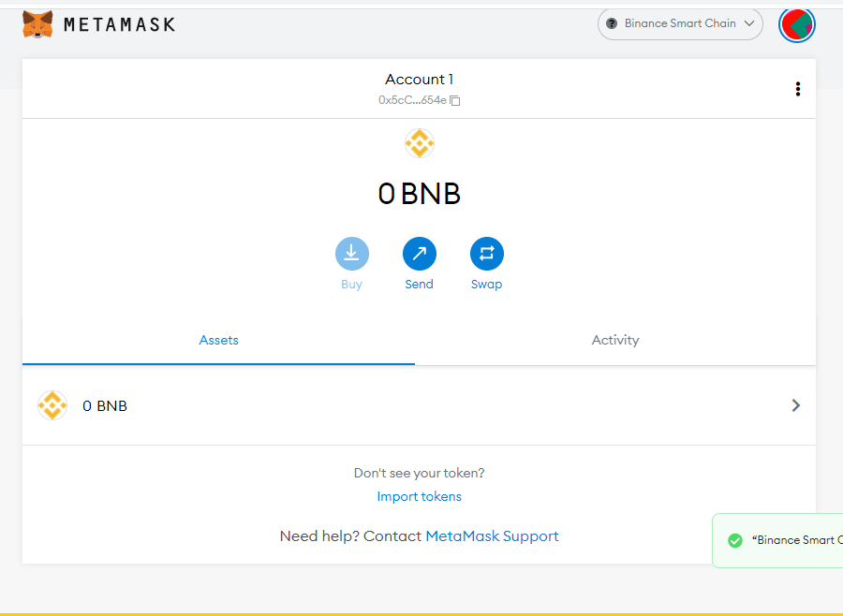Click the Swap label
The height and width of the screenshot is (616, 843).
(486, 285)
